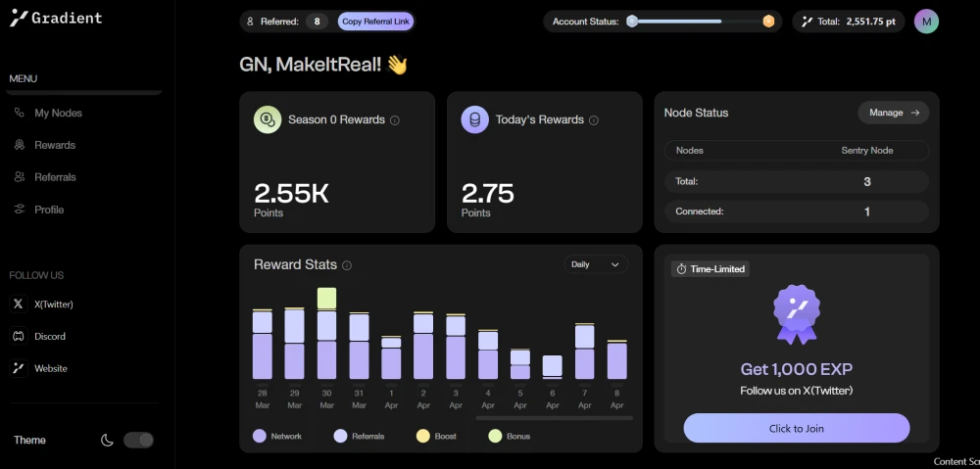Viewport: 980px width, 469px height.
Task: Toggle the Boost legend series
Action: [x=436, y=436]
